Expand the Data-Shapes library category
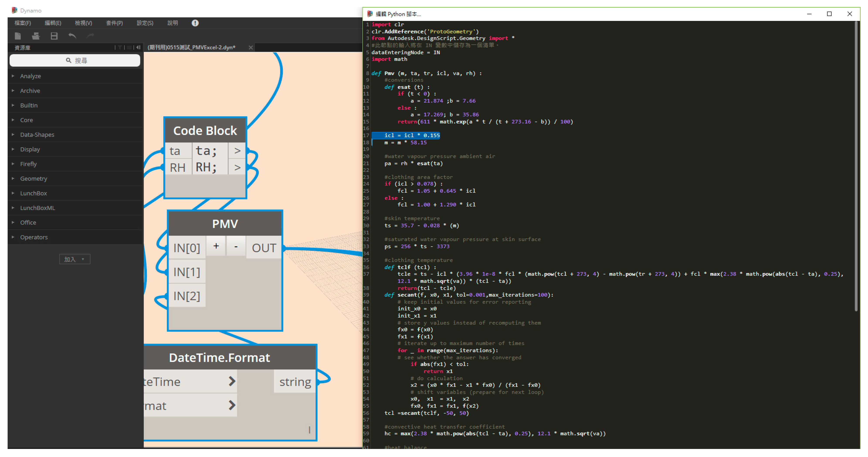This screenshot has width=868, height=457. [75, 135]
